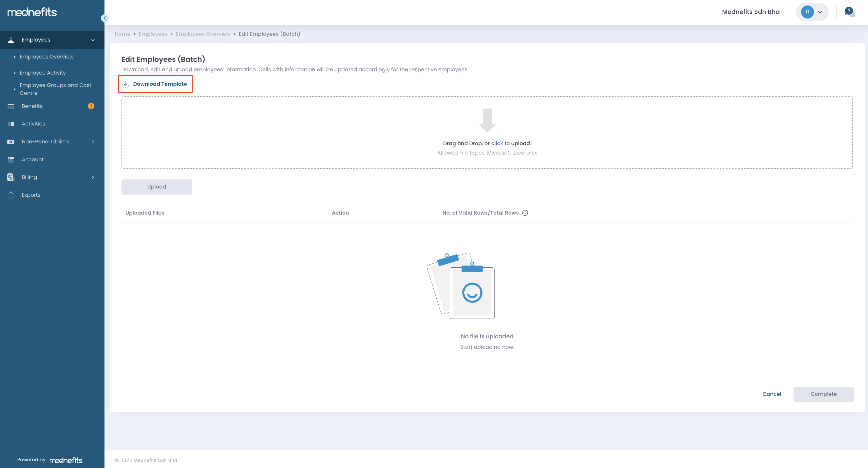Click the Exports sidebar icon
Image resolution: width=868 pixels, height=468 pixels.
tap(11, 195)
